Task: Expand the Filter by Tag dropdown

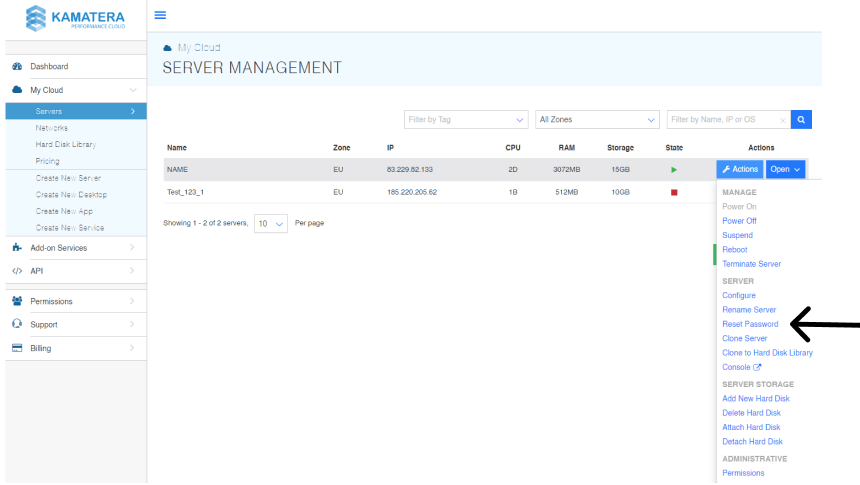Action: click(x=466, y=120)
